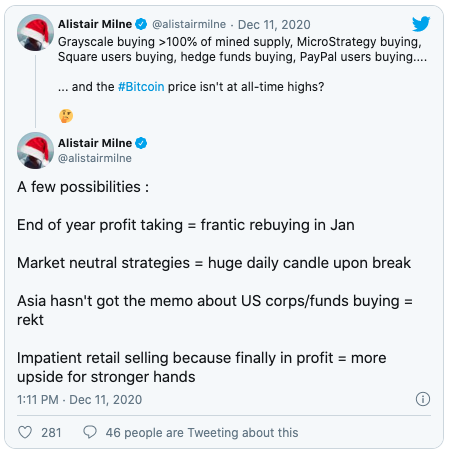The image size is (450, 455).
Task: Open the 1:11 PM · Dec 11, 2020 timestamp
Action: pyautogui.click(x=80, y=399)
